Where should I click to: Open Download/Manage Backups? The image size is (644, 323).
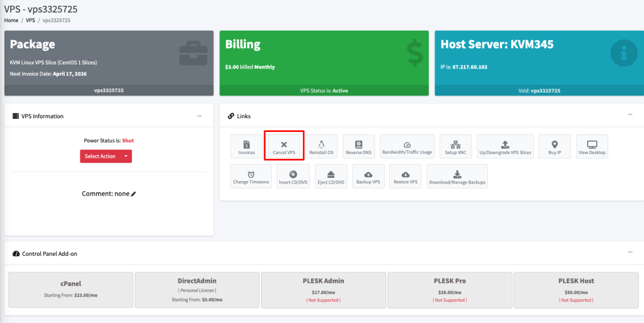click(x=457, y=176)
